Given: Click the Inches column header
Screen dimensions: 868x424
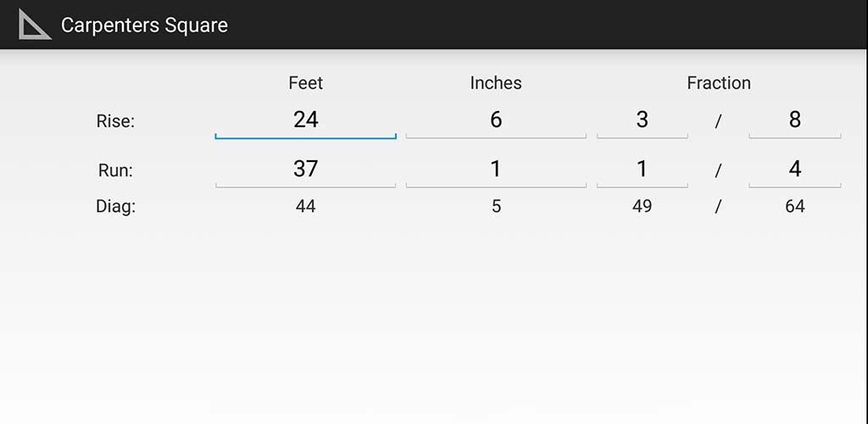Looking at the screenshot, I should coord(496,83).
